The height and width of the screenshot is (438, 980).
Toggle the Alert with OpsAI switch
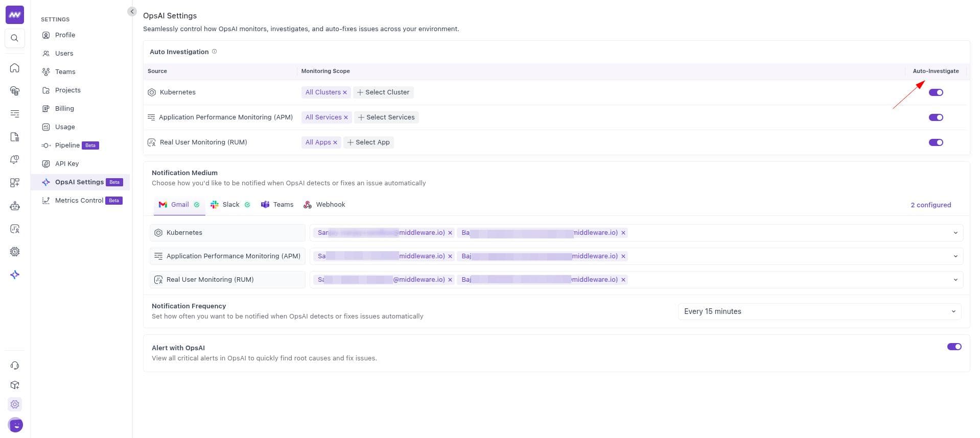pos(954,347)
